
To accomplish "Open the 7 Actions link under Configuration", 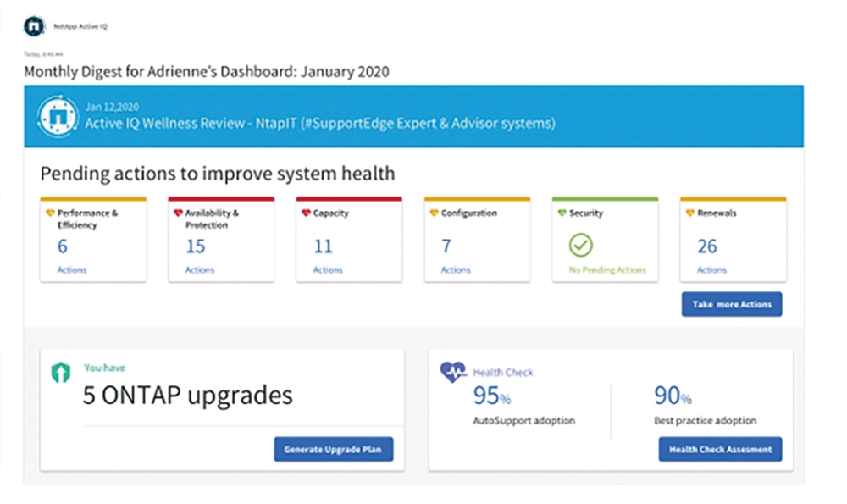I will [x=456, y=269].
